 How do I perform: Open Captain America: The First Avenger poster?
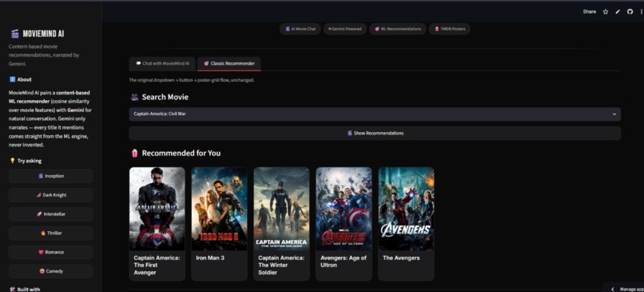pyautogui.click(x=157, y=209)
